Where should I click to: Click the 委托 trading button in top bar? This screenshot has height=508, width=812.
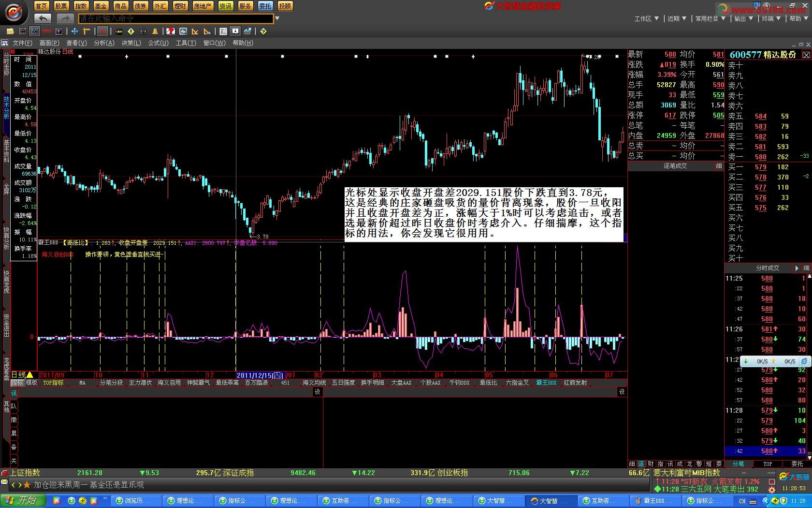pos(265,6)
